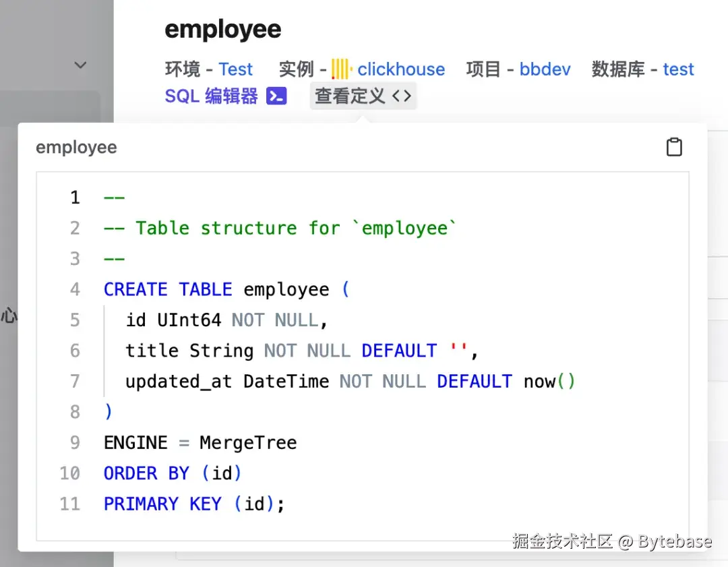Click the 'ORDER BY (id)' line

pyautogui.click(x=173, y=473)
